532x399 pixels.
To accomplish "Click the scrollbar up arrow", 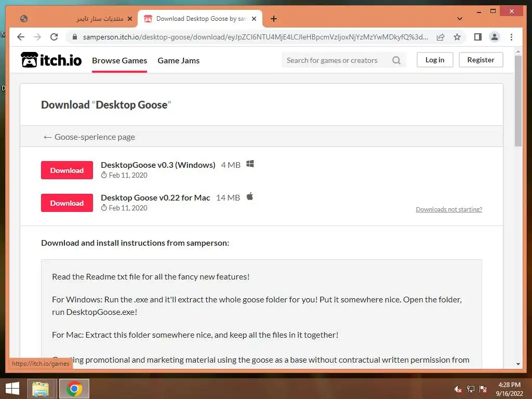I will click(x=518, y=51).
